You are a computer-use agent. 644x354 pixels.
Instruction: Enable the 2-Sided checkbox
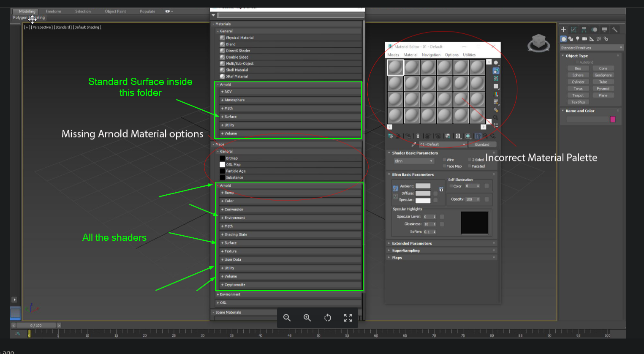[470, 160]
